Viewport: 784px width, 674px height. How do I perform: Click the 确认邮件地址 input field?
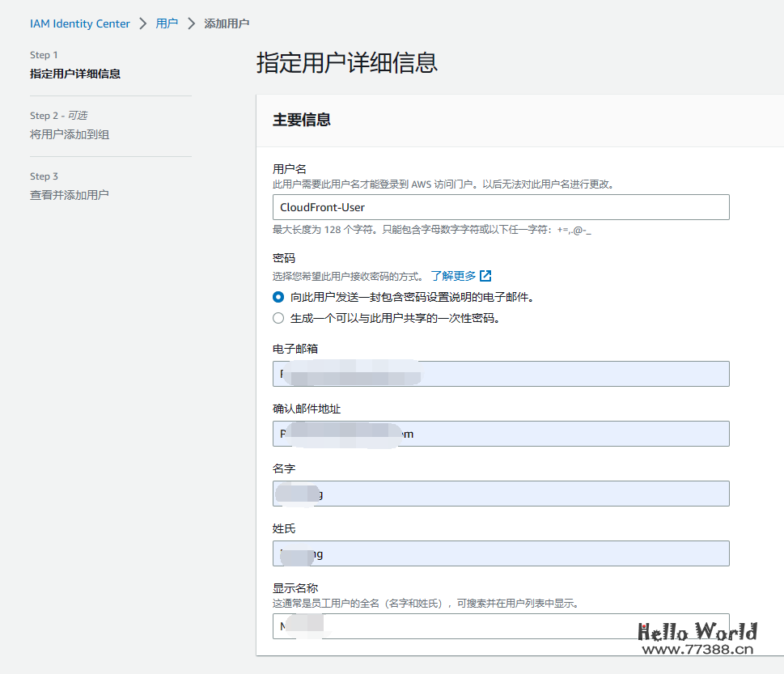pyautogui.click(x=500, y=434)
